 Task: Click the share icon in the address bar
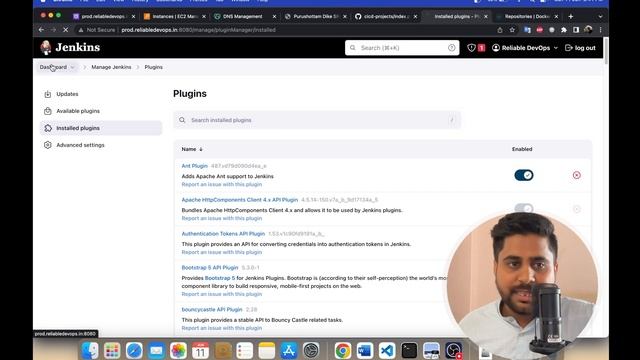click(x=500, y=30)
